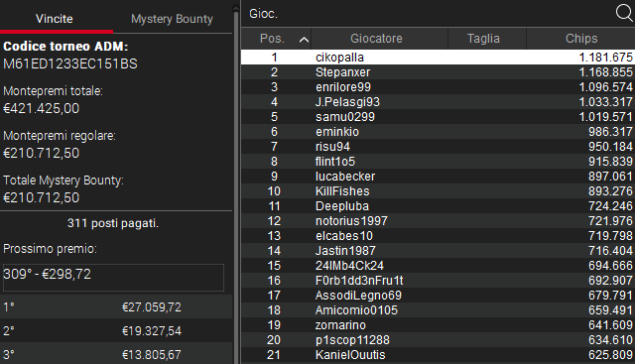Image resolution: width=635 pixels, height=364 pixels.
Task: Click chips value 1.168.855
Action: [x=605, y=72]
